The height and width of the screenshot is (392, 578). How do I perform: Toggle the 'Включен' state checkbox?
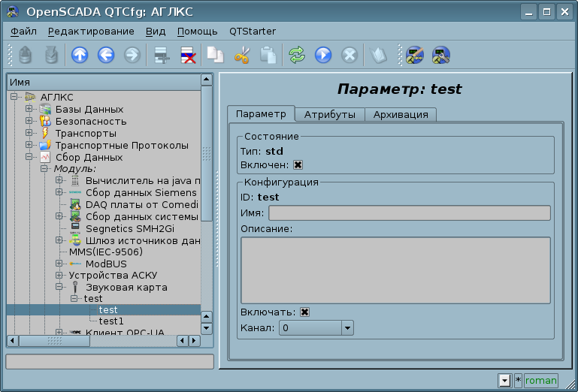point(298,164)
